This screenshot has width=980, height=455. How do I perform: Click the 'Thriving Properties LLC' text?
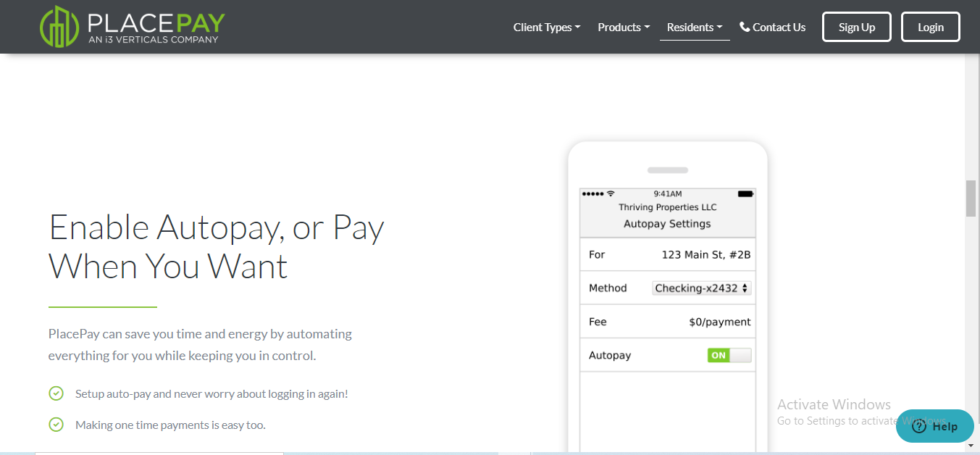668,207
